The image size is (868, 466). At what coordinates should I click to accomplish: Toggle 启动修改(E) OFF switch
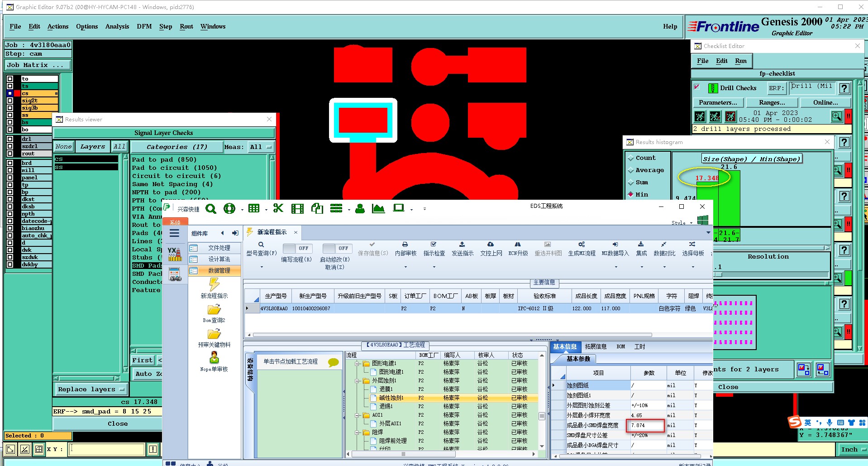[337, 248]
